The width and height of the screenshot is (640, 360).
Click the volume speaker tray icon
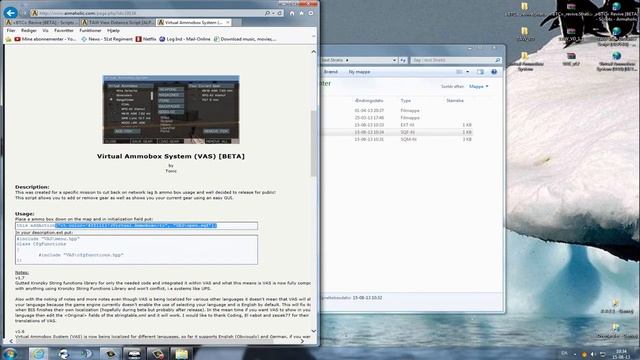[592, 354]
